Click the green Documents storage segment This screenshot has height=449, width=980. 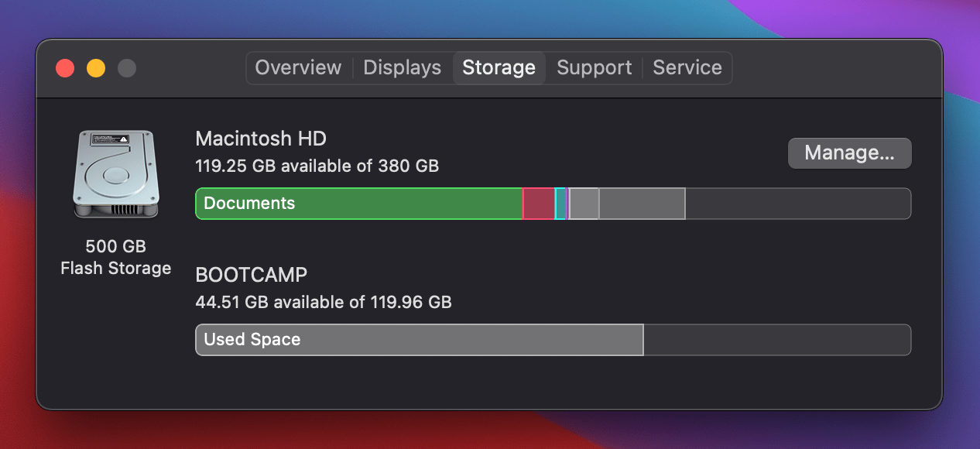tap(358, 204)
